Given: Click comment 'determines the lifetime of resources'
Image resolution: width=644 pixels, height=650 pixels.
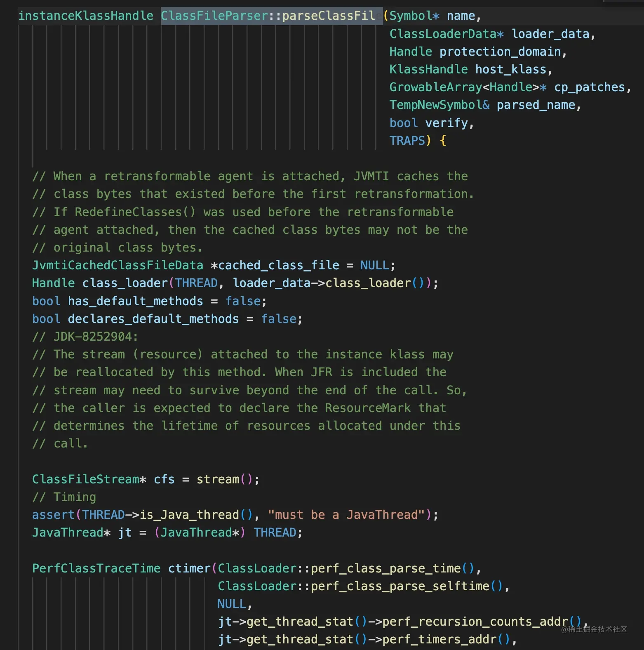Looking at the screenshot, I should click(x=247, y=426).
